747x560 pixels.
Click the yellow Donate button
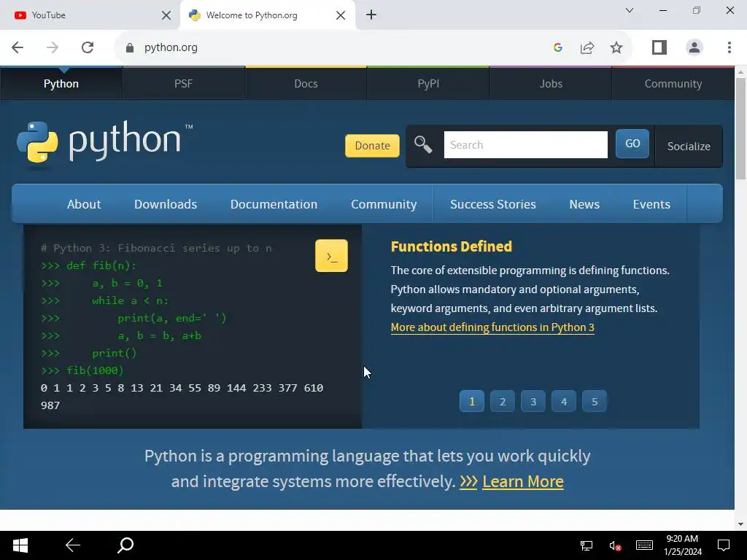(373, 146)
